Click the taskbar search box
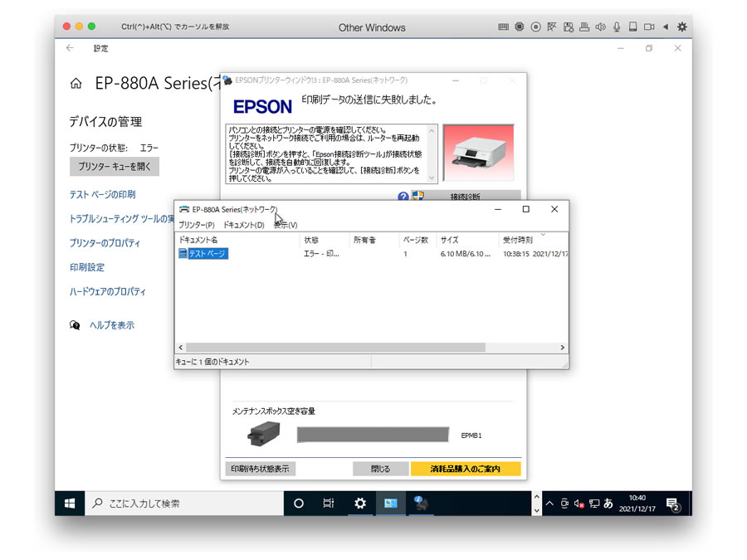747x560 pixels. [x=184, y=504]
